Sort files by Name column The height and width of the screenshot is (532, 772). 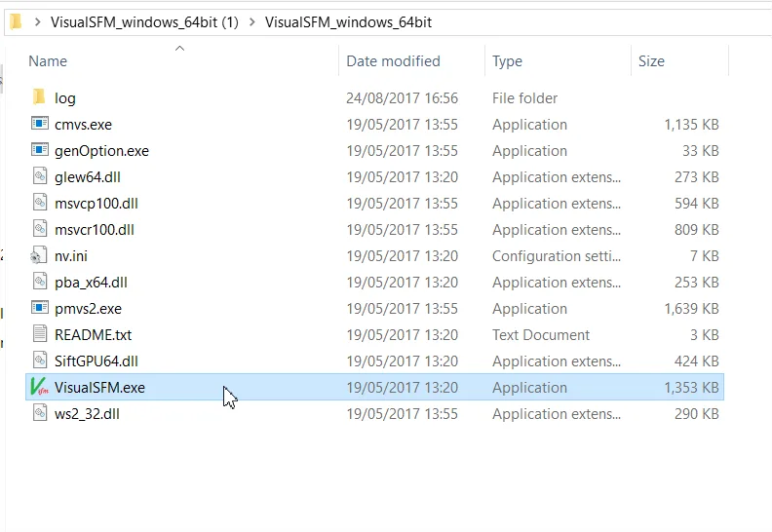coord(48,61)
